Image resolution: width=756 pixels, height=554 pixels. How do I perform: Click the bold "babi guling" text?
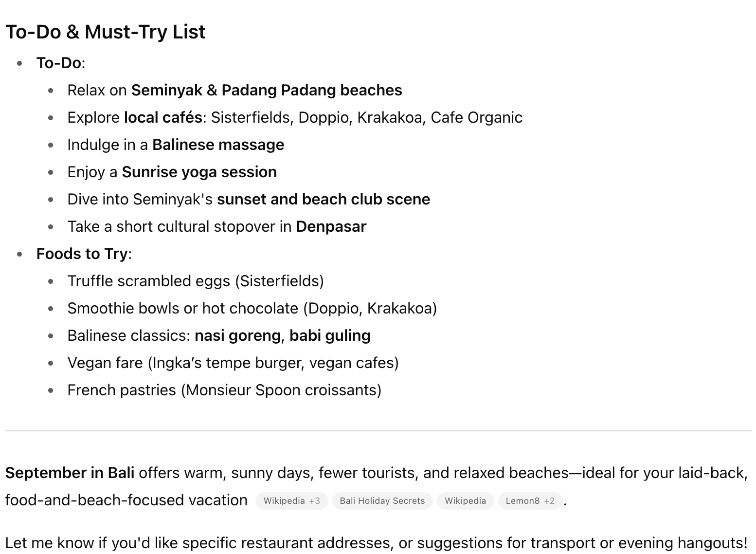pos(330,335)
